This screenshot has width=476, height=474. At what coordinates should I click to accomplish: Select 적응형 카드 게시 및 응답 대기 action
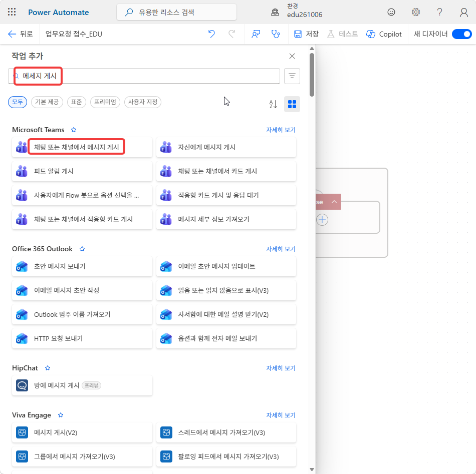[226, 195]
